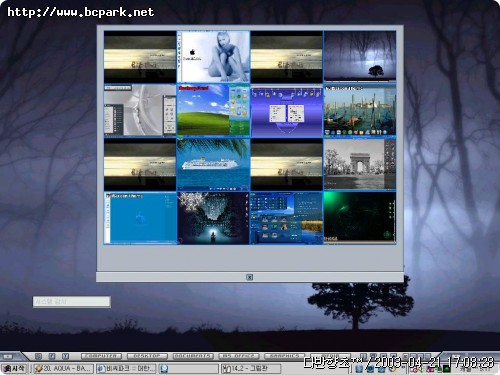Switch to 20. AQUA - BA... taskbar window
Viewport: 500px width, 375px height.
coord(63,369)
